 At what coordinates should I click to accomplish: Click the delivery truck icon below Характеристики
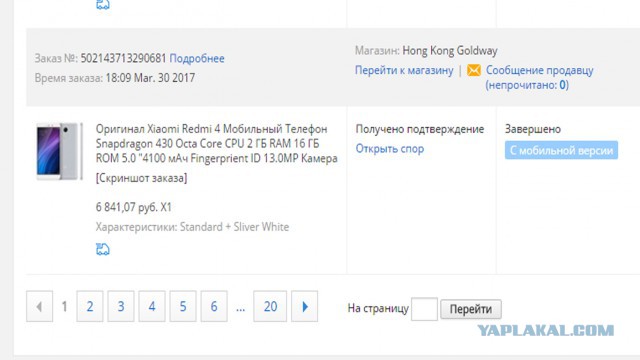[x=103, y=249]
